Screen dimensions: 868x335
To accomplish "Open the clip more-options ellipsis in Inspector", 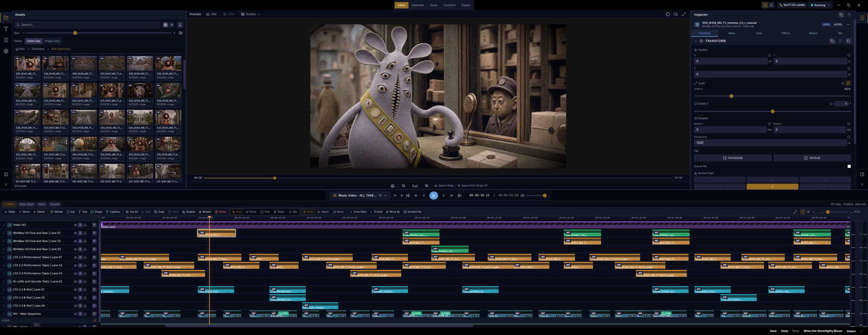I will 848,24.
